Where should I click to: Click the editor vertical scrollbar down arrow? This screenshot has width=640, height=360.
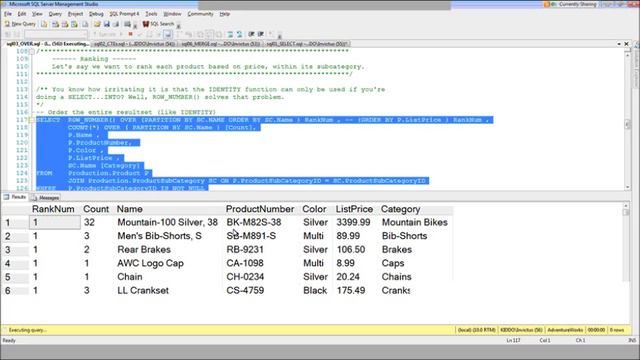click(627, 187)
